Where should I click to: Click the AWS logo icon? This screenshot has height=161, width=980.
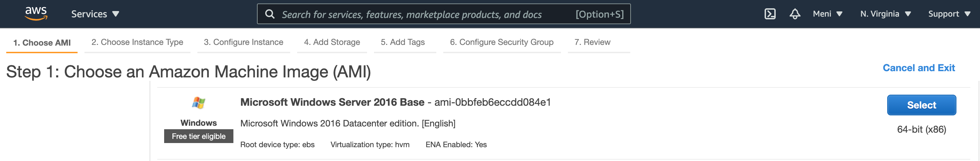click(36, 14)
